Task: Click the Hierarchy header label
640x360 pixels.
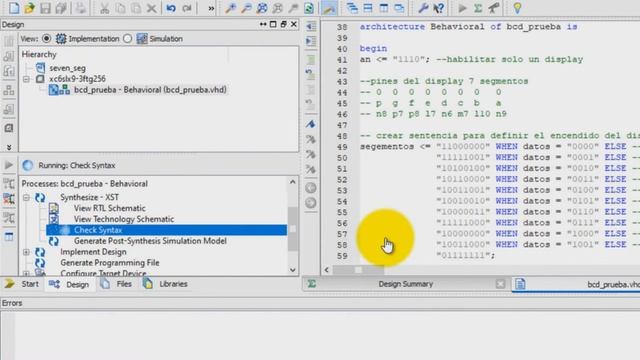Action: [39, 54]
